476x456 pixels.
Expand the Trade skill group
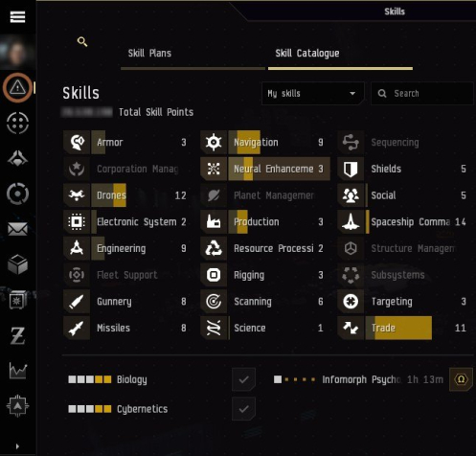(x=402, y=328)
